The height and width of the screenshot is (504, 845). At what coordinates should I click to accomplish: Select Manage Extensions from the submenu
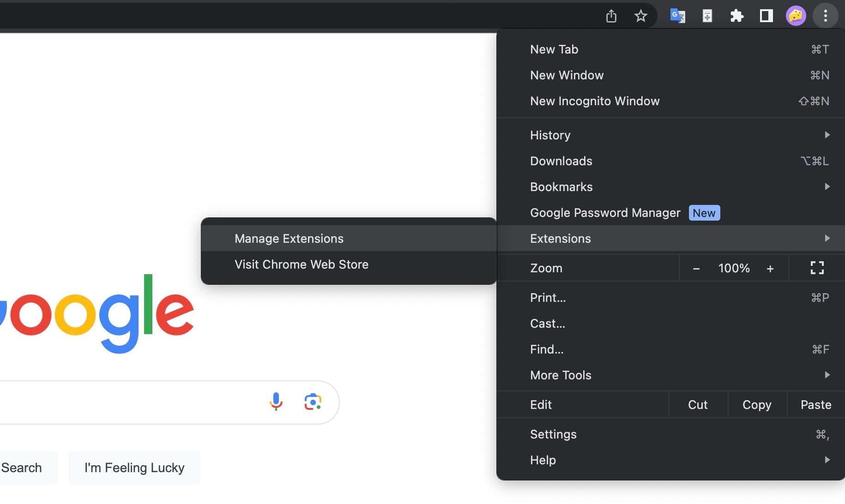[289, 238]
